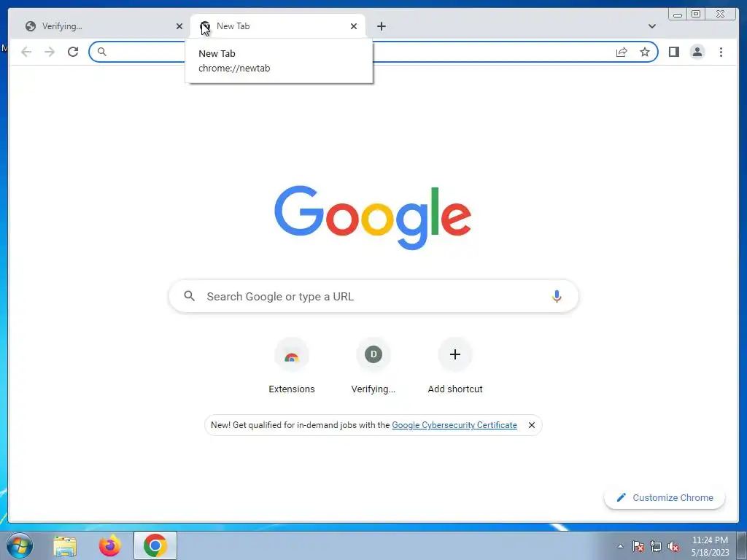Dismiss the cybersecurity certificate promo
This screenshot has width=747, height=560.
pos(532,425)
